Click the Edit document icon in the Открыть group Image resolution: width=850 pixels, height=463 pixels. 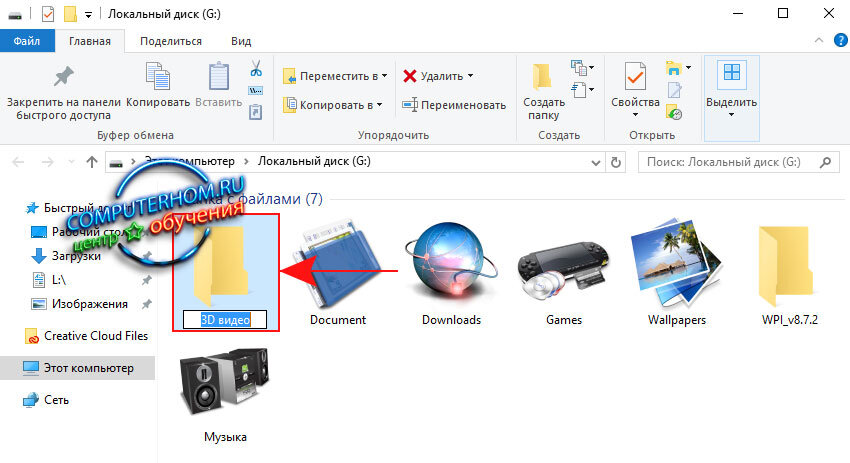(674, 91)
